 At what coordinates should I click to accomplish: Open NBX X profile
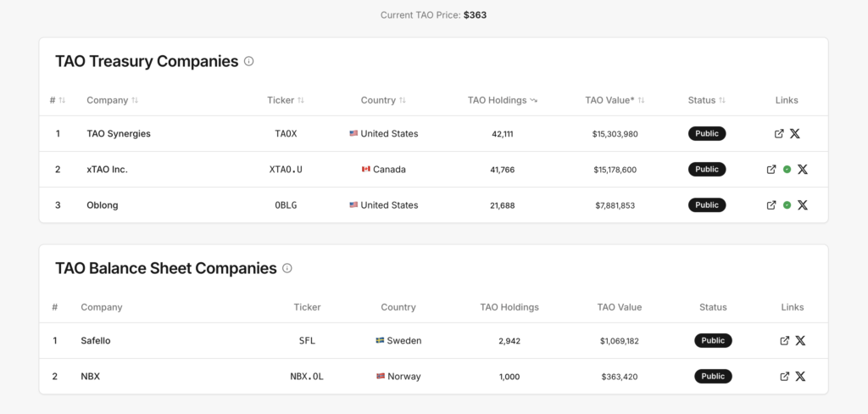[x=800, y=377]
